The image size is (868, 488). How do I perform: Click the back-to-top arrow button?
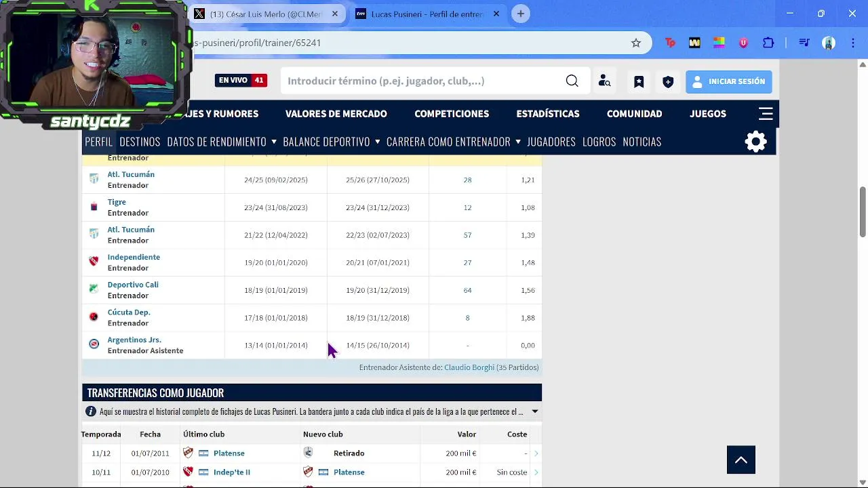[x=741, y=460]
